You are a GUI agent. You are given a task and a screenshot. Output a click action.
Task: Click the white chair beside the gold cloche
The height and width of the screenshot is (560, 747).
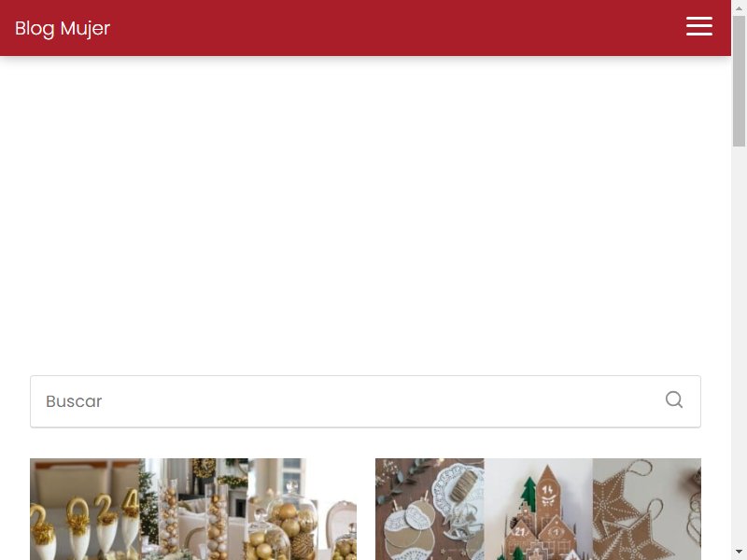(342, 528)
